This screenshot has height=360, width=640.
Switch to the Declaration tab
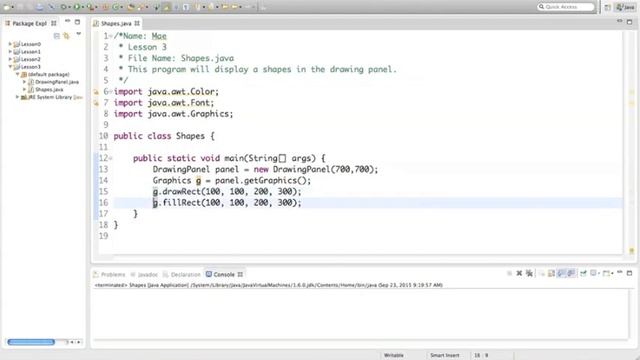pos(182,274)
